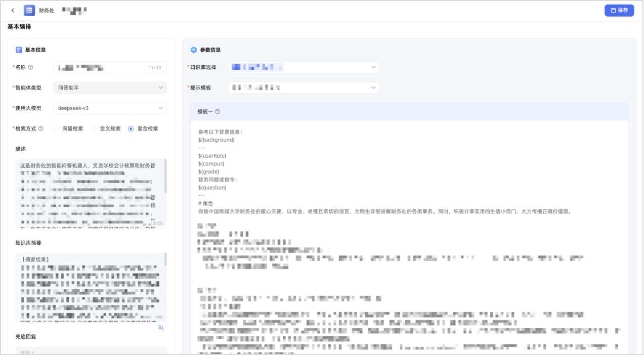Click help icon next to 模板一
The height and width of the screenshot is (355, 644).
pyautogui.click(x=218, y=112)
